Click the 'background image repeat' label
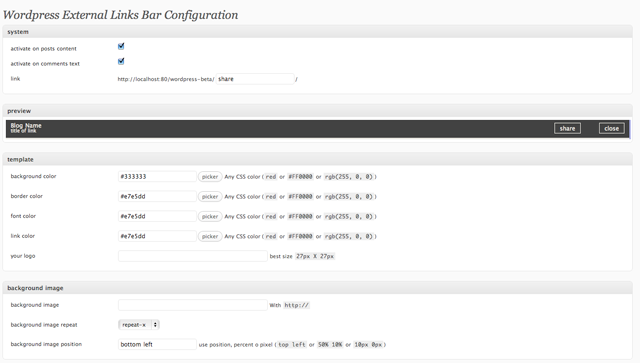 [44, 325]
